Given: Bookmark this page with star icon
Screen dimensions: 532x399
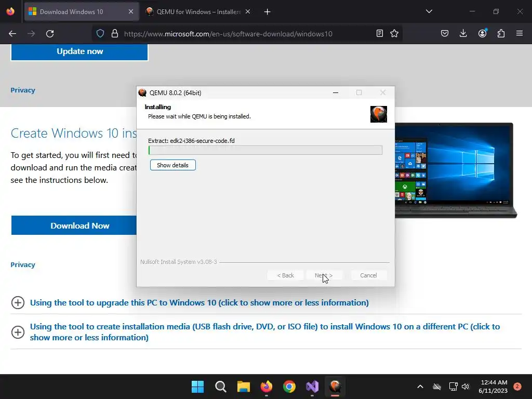Looking at the screenshot, I should click(x=394, y=33).
